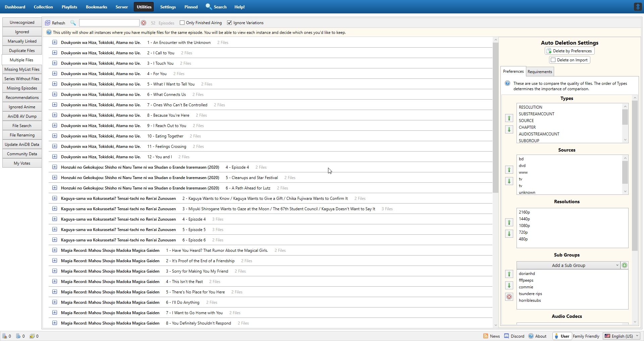Viewport: 644px width, 341px height.
Task: Open the Missing Episodes section
Action: point(22,88)
